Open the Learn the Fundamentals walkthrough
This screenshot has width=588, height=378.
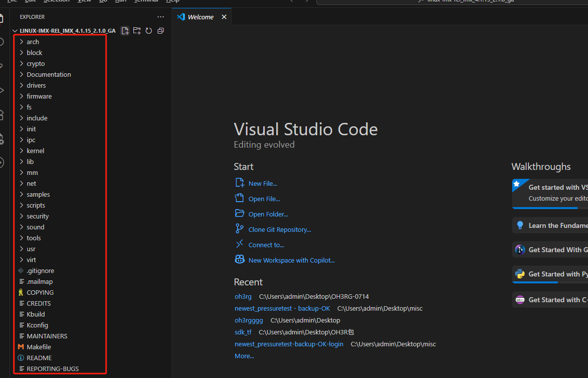[550, 225]
